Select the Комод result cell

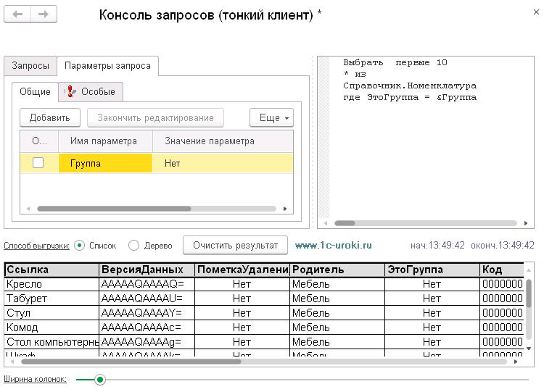click(51, 328)
